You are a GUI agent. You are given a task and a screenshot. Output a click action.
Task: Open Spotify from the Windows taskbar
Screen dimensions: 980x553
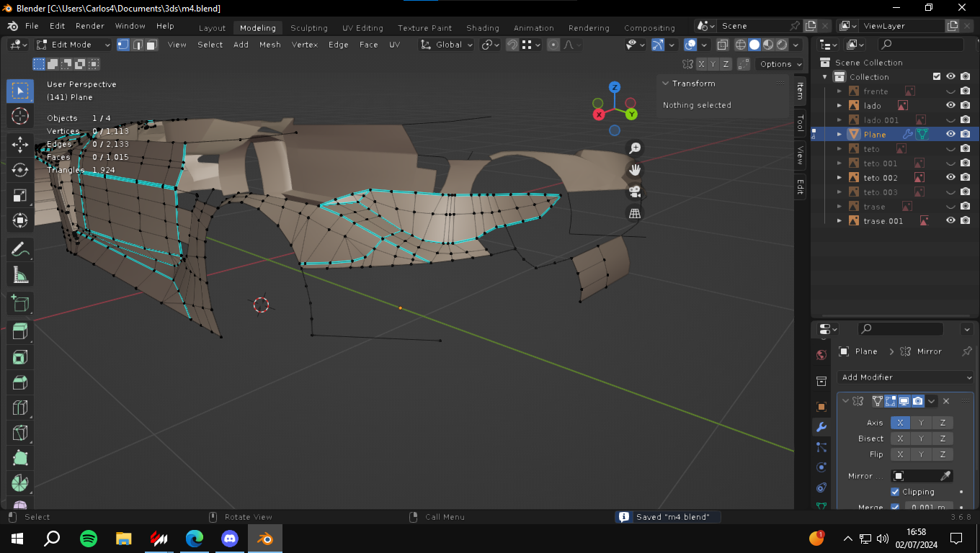tap(89, 538)
